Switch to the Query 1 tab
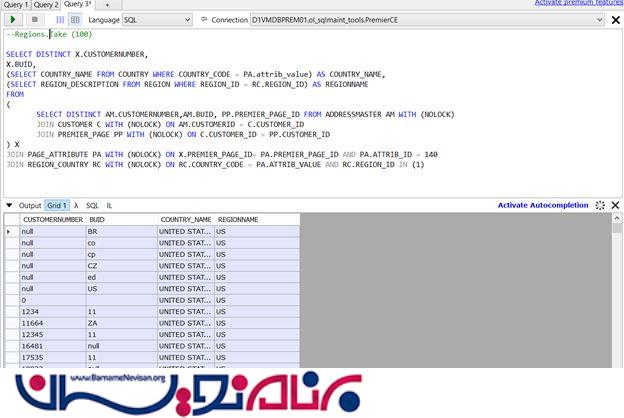Screen dimensions: 624x418 point(15,4)
